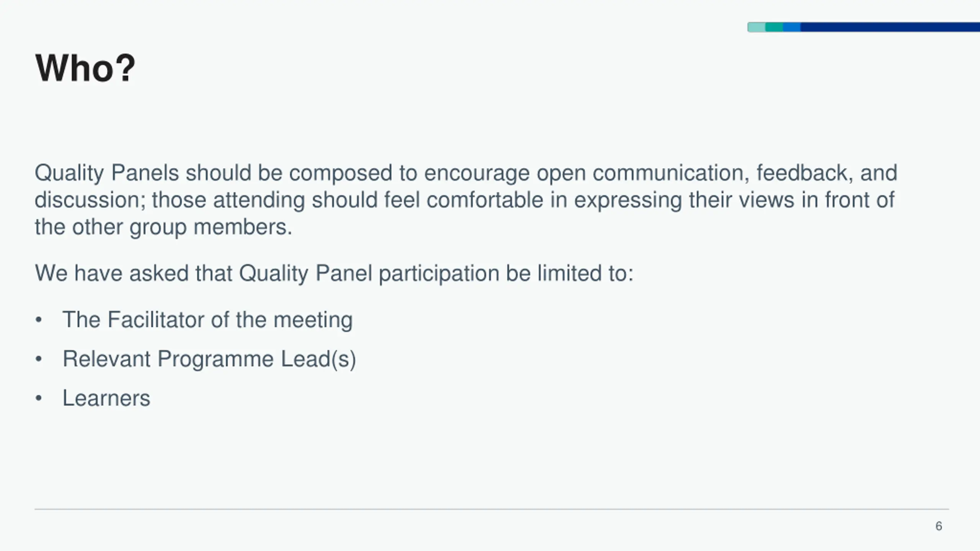Viewport: 980px width, 551px height.
Task: Click the words 'limited to:' in the sentence
Action: point(585,273)
